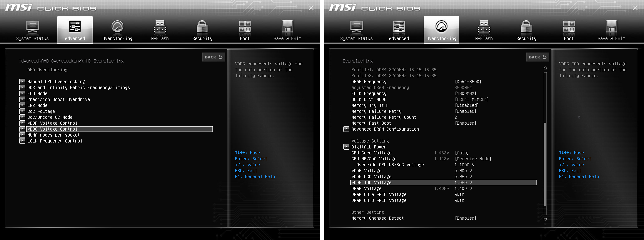Edit VDDG CCD Voltage 0.950 V value
This screenshot has height=240, width=644.
click(463, 177)
